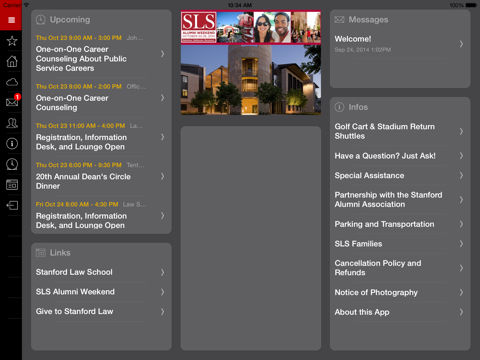Open the clock schedule icon in sidebar
This screenshot has width=480, height=360.
pos(12,164)
